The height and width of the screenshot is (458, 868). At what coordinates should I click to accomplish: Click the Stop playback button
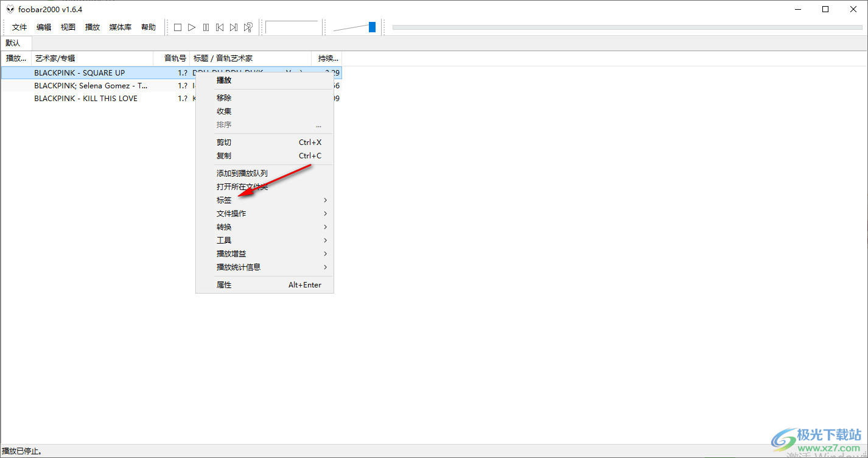click(x=178, y=27)
